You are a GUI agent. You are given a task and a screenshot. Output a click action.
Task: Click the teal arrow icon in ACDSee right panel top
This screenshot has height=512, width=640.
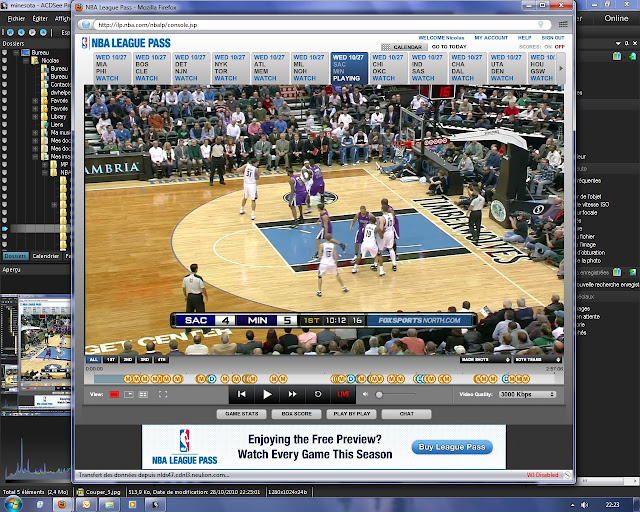point(632,56)
